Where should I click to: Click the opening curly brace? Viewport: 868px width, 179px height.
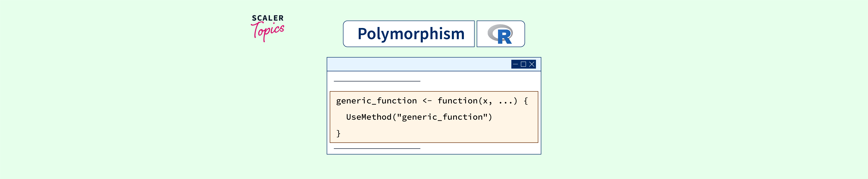pyautogui.click(x=526, y=101)
